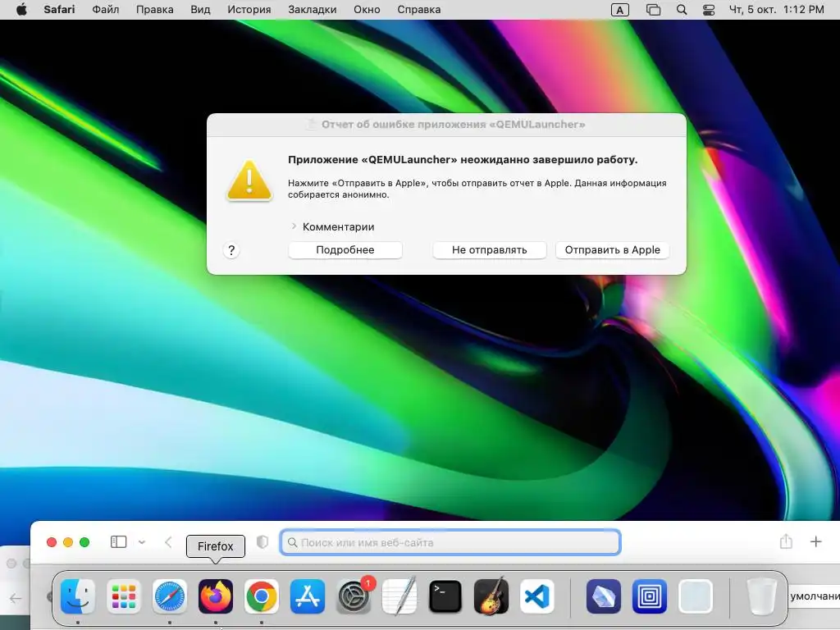Screen dimensions: 840x630
Task: Click the yellow warning triangle icon
Action: [249, 181]
